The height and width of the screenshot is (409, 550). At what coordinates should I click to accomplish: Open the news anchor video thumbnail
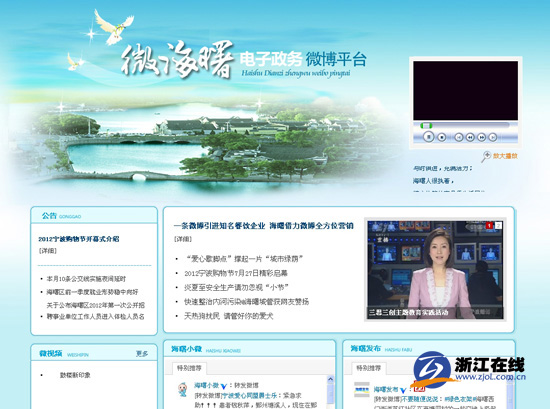point(435,270)
